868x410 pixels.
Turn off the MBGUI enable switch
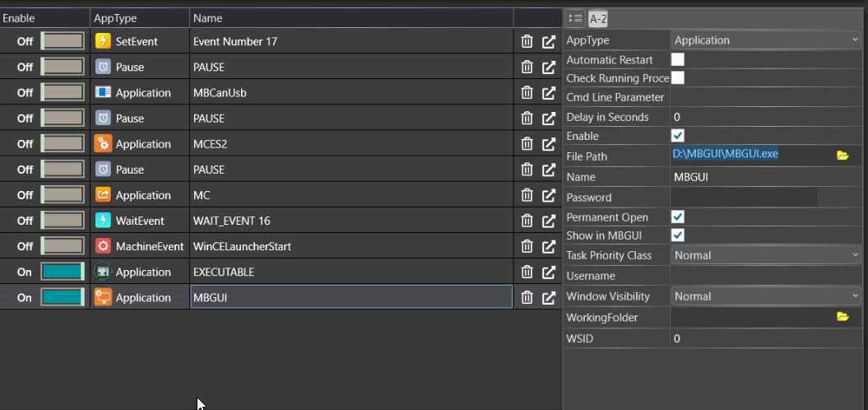63,297
